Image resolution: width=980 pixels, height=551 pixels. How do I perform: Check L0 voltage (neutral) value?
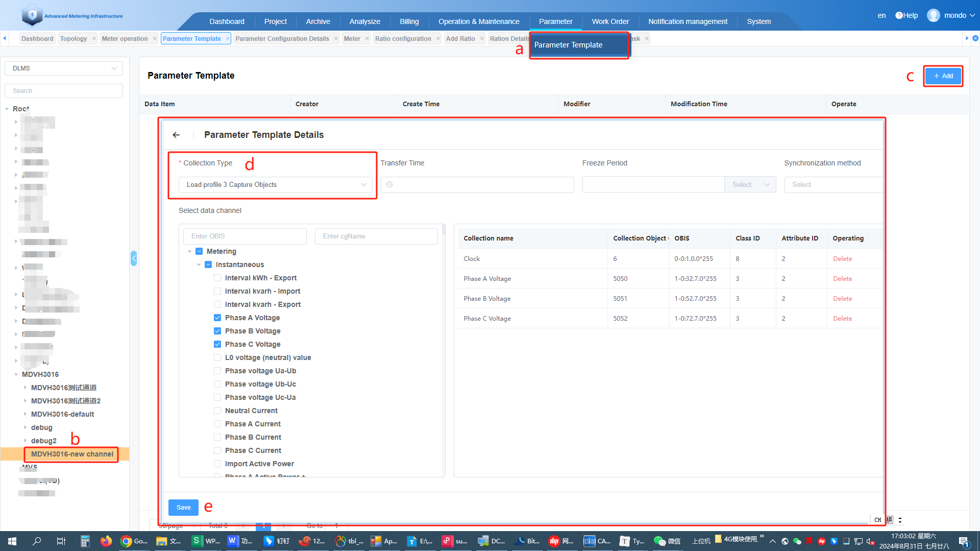(x=217, y=357)
